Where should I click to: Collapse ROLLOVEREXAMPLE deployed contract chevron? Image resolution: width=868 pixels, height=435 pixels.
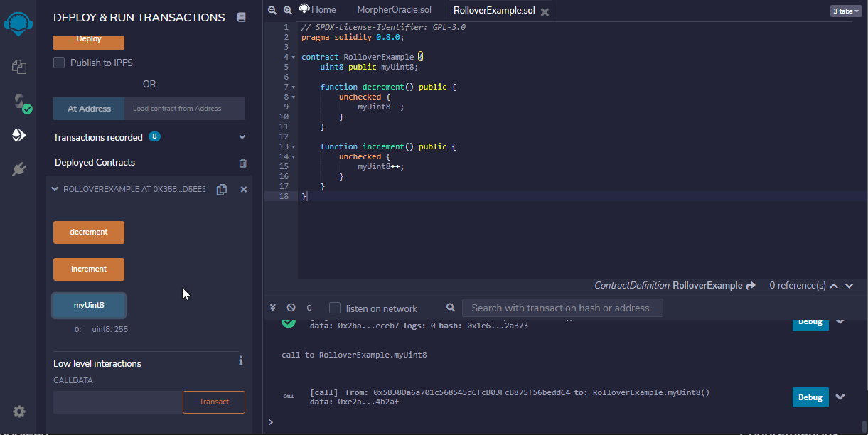pyautogui.click(x=55, y=189)
